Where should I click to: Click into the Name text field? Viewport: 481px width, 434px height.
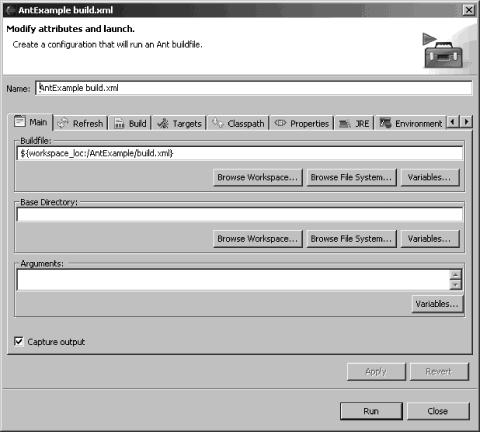tap(254, 88)
